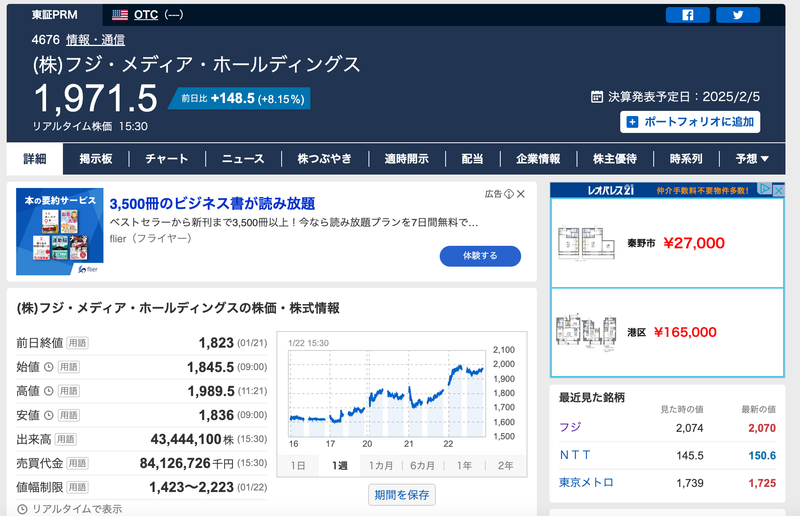Open the OTC market link
The image size is (800, 516).
pos(146,15)
